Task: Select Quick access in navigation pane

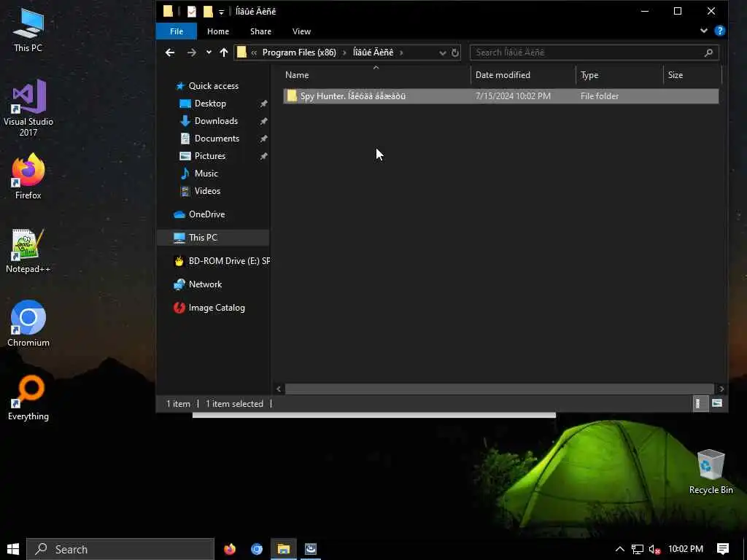Action: tap(214, 86)
